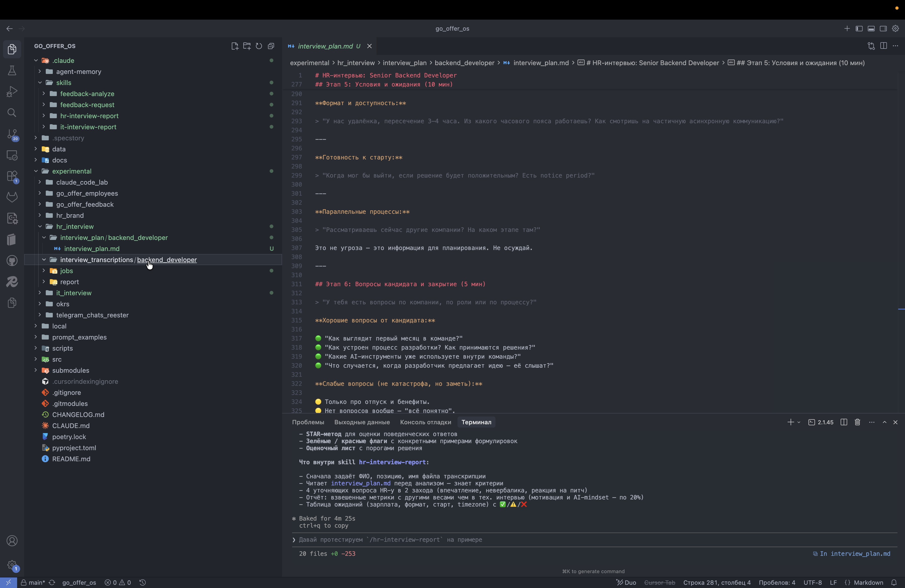Screen dimensions: 905x588
Task: Collapse all folders in explorer
Action: (x=271, y=46)
